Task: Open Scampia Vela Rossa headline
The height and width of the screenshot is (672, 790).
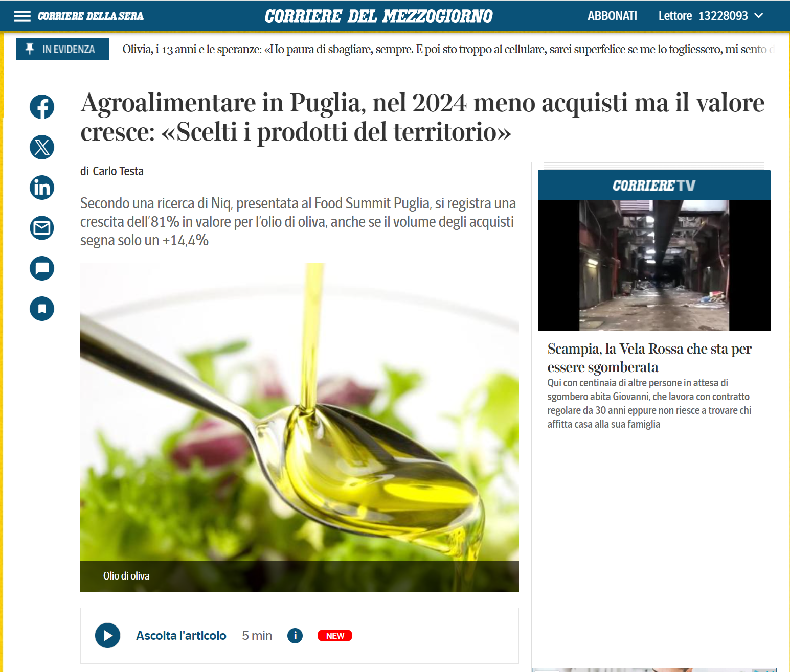Action: click(649, 358)
